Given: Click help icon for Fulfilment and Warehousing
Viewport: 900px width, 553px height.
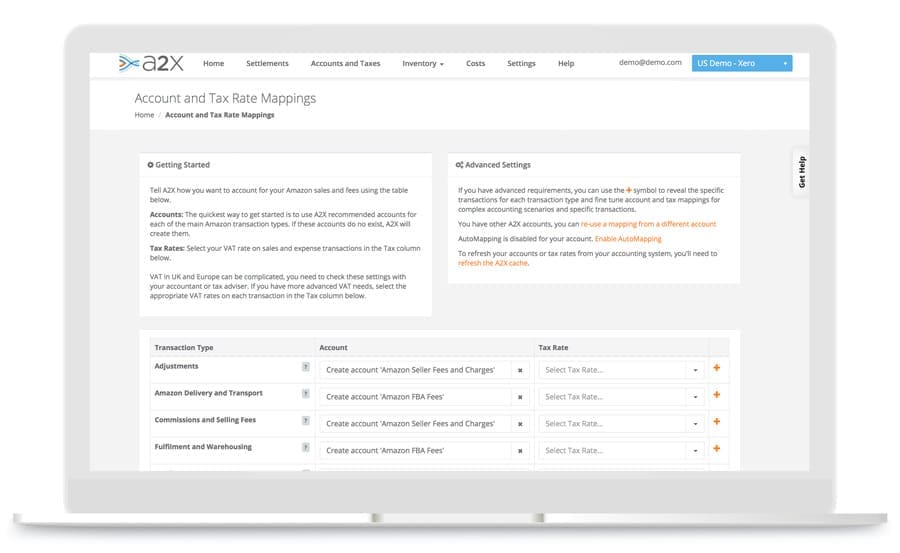Looking at the screenshot, I should (x=305, y=447).
